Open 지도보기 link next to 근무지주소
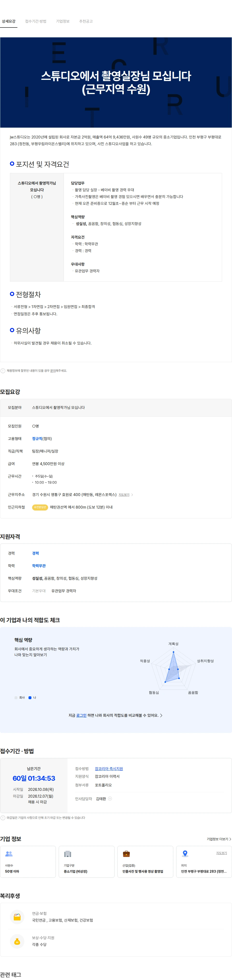 pos(124,495)
